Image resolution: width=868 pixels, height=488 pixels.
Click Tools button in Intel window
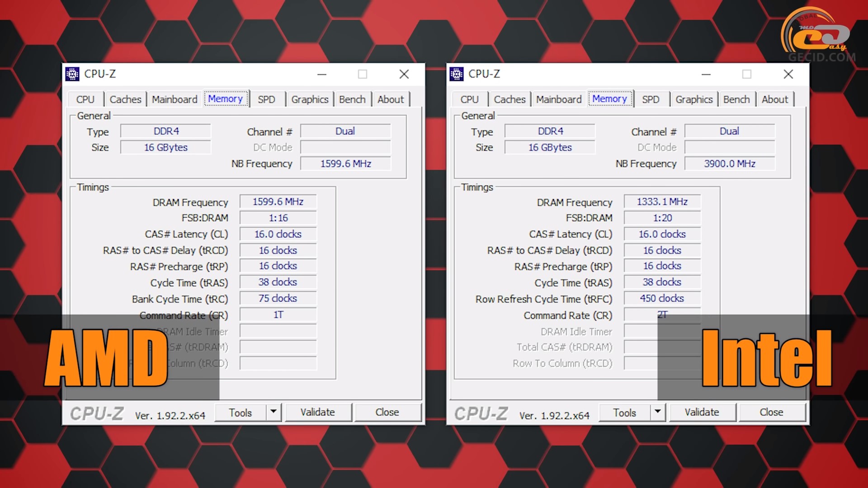(625, 413)
